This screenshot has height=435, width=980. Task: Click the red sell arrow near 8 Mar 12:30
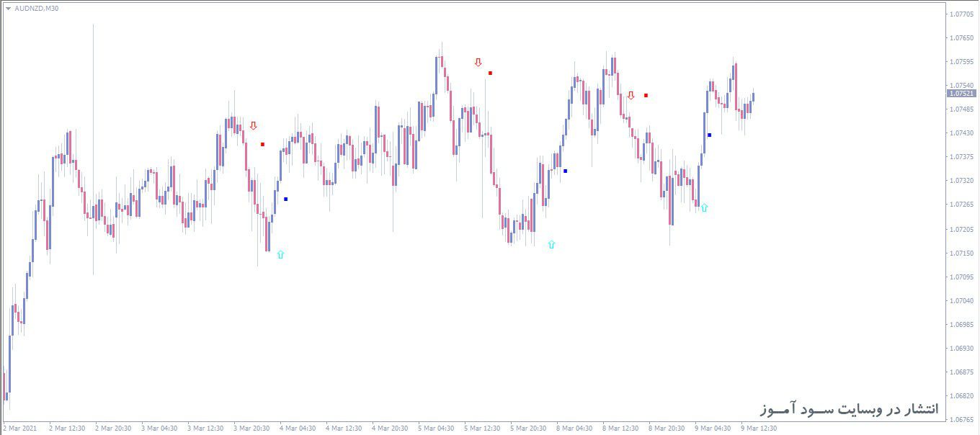(632, 94)
